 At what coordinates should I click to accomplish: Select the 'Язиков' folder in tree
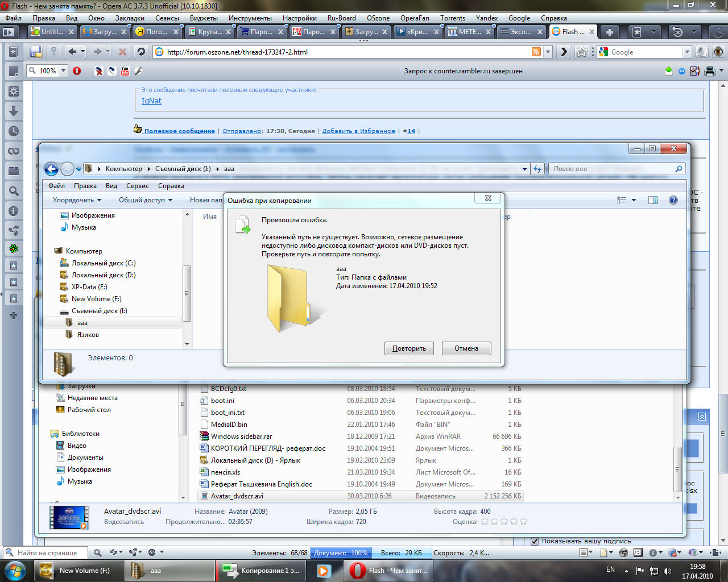88,335
